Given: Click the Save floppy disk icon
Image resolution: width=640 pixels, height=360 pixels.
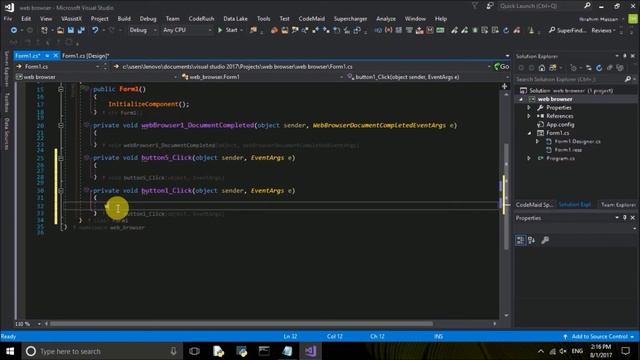Looking at the screenshot, I should (71, 30).
